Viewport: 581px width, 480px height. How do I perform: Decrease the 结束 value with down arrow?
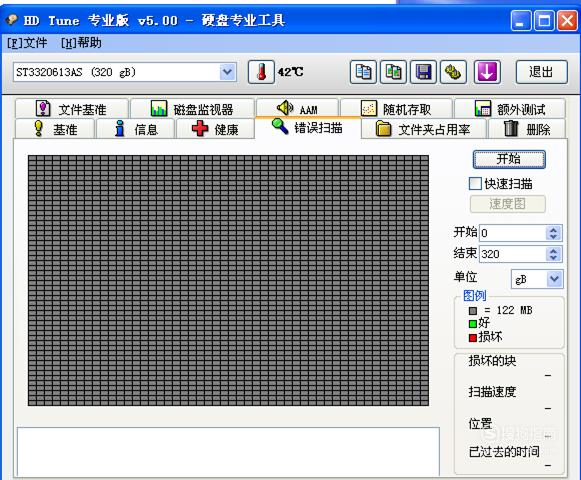click(554, 258)
